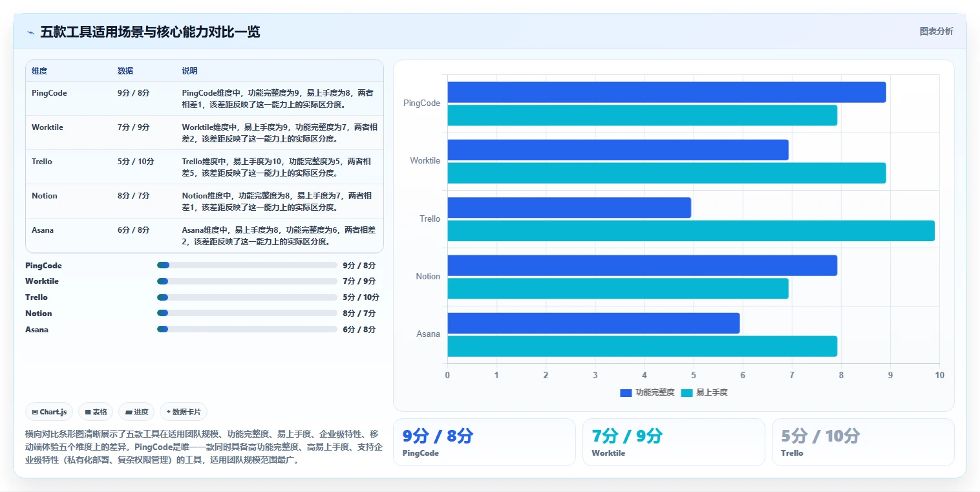
Task: Click the Notion label in progress list
Action: pyautogui.click(x=38, y=314)
